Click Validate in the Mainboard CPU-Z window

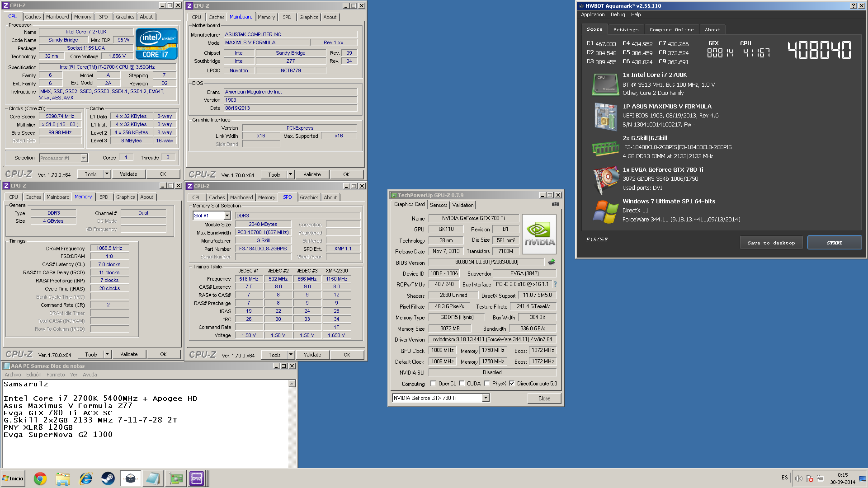pyautogui.click(x=312, y=174)
